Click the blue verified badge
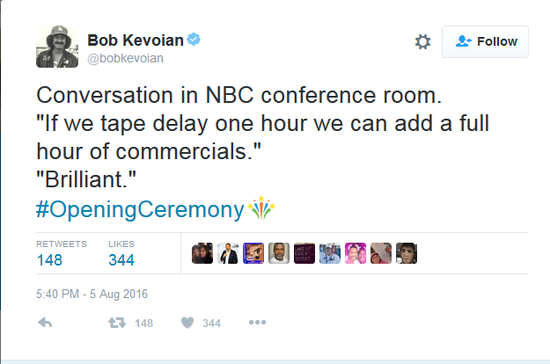 194,39
